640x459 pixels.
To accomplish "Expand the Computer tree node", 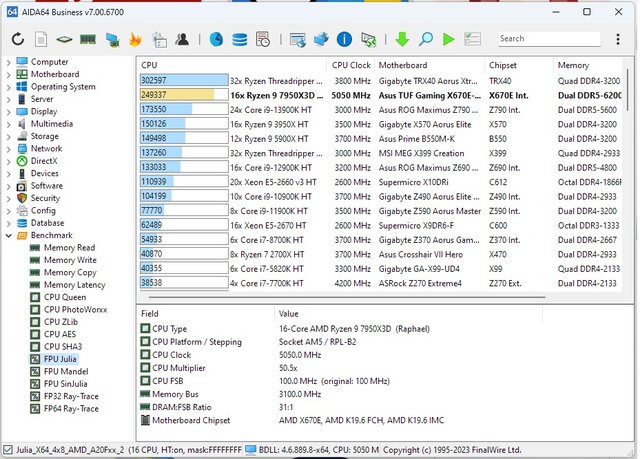I will tap(9, 62).
